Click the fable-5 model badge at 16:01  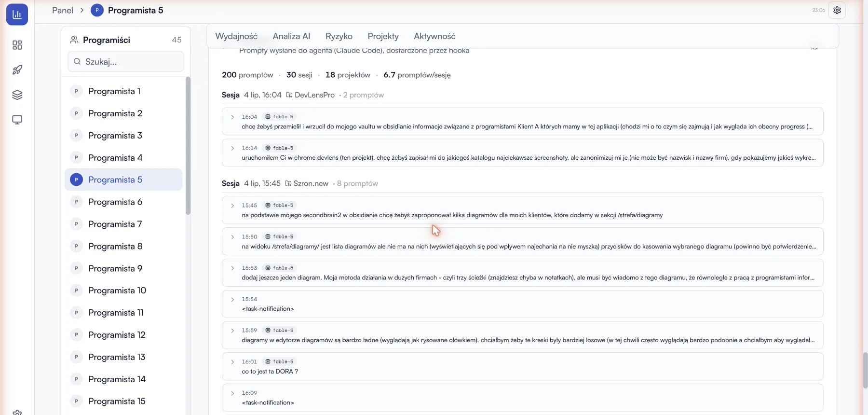tap(279, 361)
